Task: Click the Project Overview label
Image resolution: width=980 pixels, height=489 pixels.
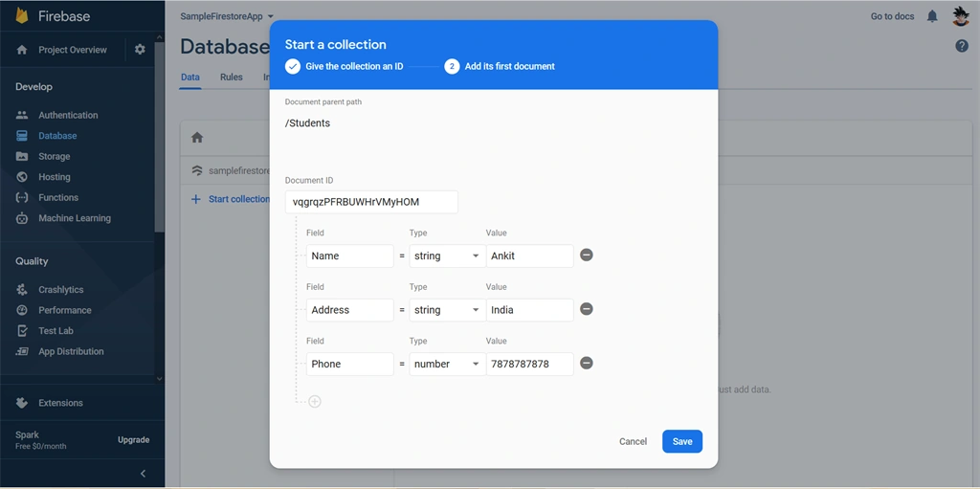Action: 73,50
